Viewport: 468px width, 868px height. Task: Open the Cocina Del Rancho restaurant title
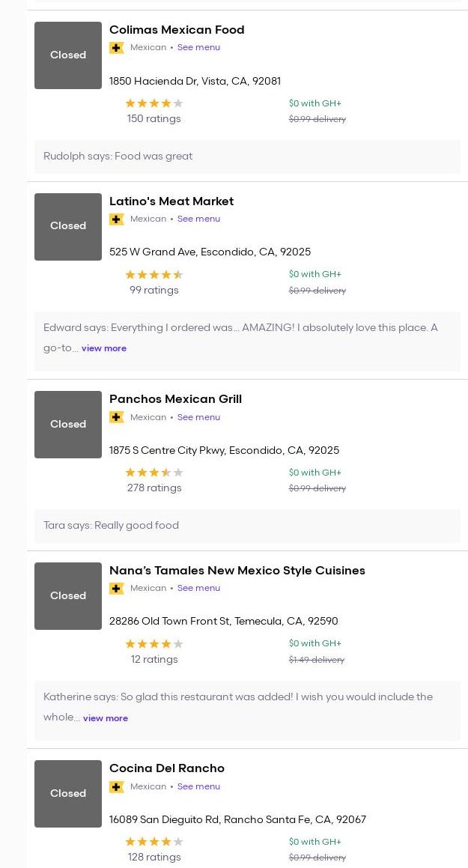tap(167, 768)
